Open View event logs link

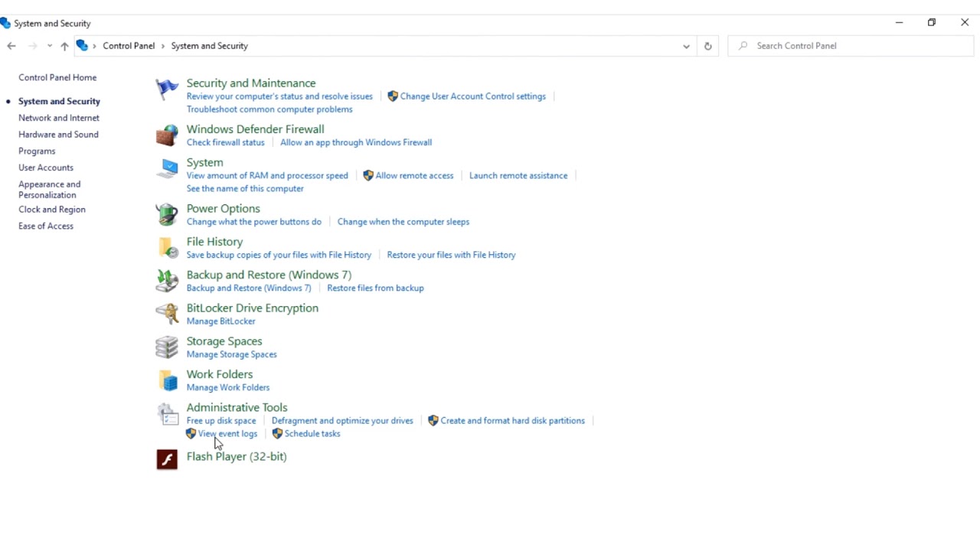click(x=227, y=434)
